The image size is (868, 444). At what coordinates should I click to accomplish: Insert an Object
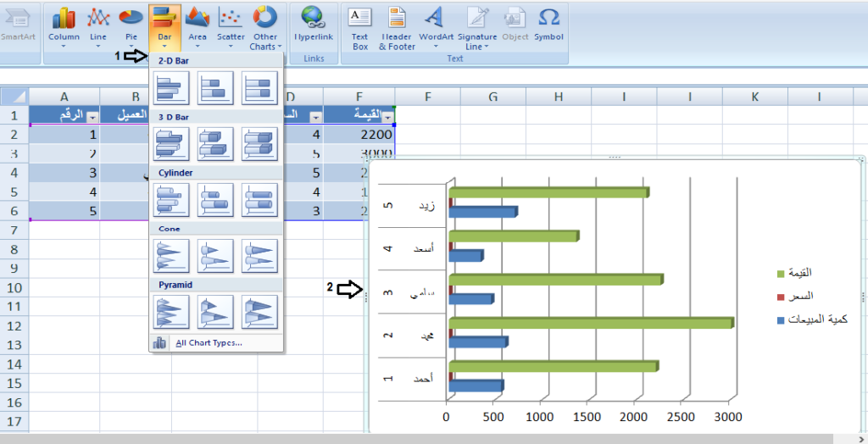(x=515, y=25)
